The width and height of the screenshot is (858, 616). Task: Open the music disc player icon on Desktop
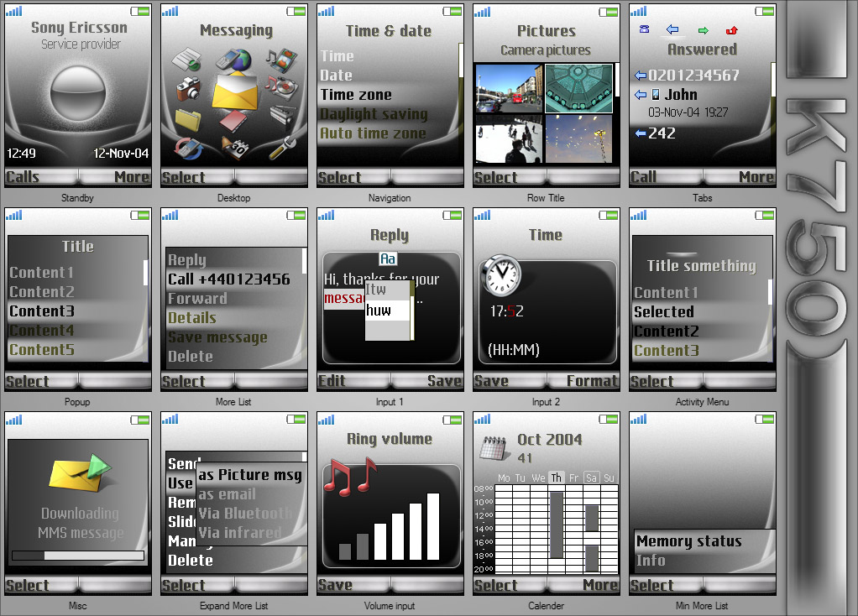(x=281, y=87)
